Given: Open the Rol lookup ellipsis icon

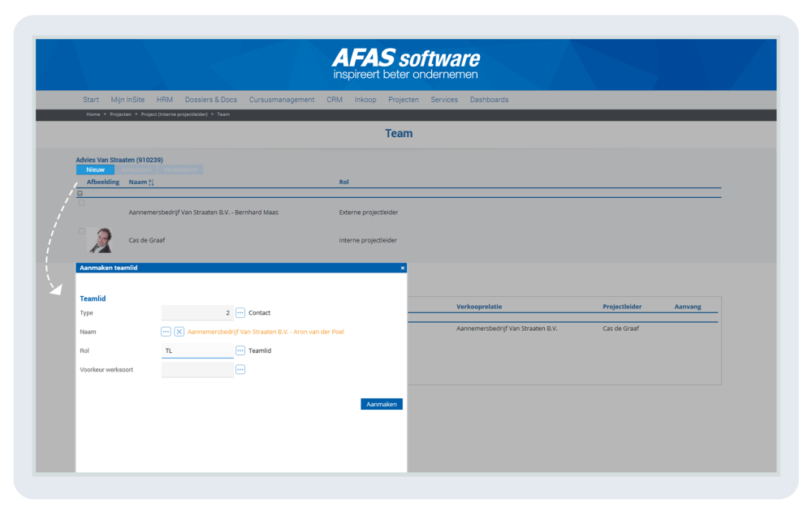Looking at the screenshot, I should [240, 350].
